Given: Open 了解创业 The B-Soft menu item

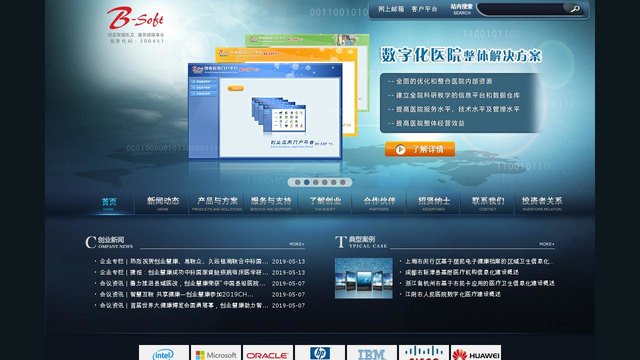Looking at the screenshot, I should [325, 204].
